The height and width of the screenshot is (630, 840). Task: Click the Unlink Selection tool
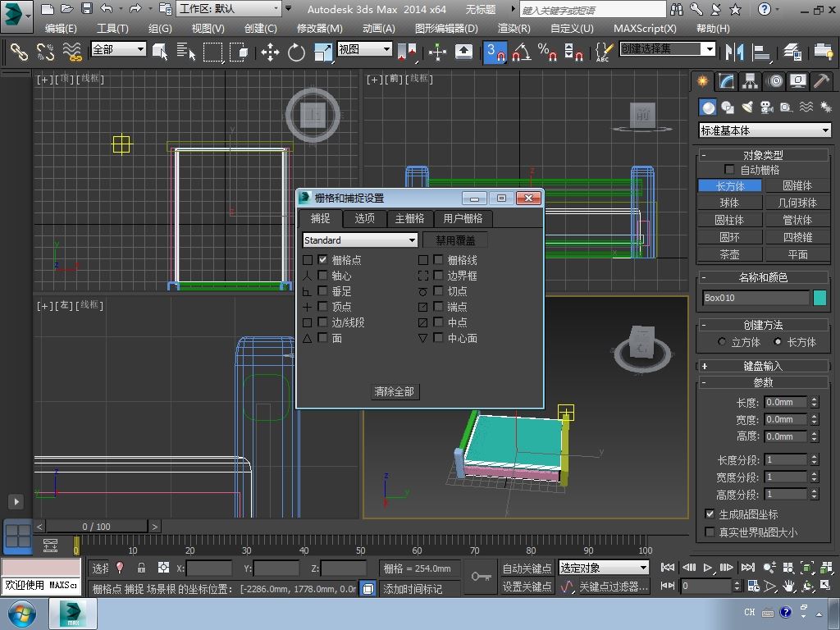[x=46, y=52]
